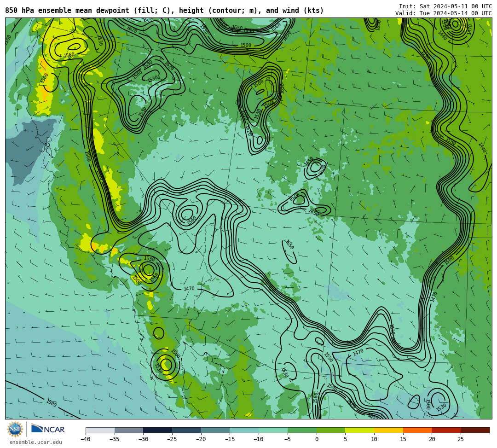Pick the orange 15 to 20 colorbar swatch
Screen dimensions: 497x448
[x=417, y=430]
